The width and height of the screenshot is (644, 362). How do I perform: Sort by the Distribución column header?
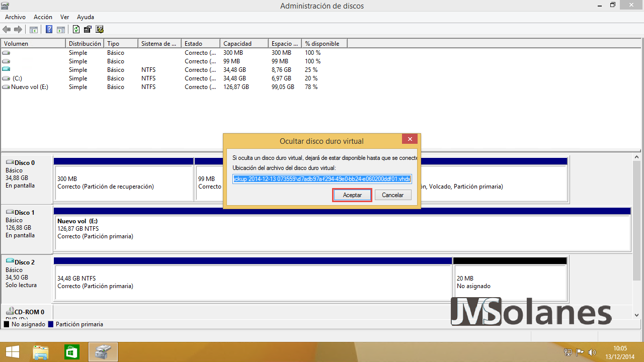[x=85, y=44]
